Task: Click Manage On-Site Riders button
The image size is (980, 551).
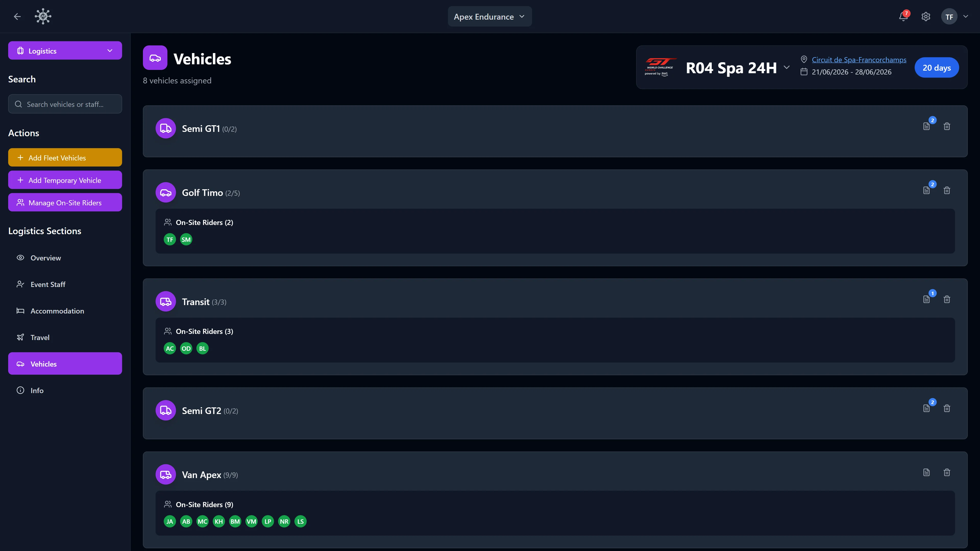Action: pos(65,202)
